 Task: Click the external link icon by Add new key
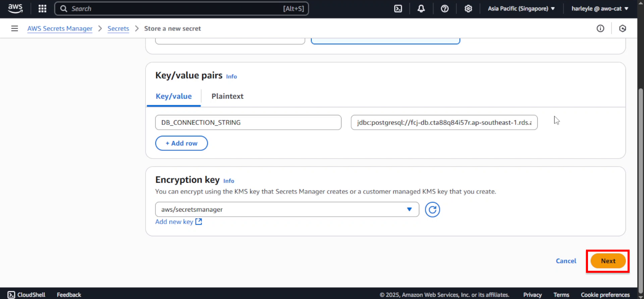(199, 221)
